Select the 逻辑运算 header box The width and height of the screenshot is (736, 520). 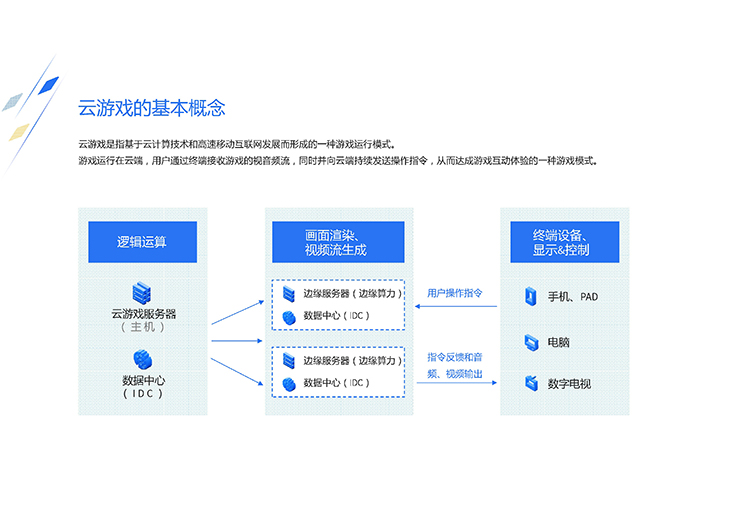[x=143, y=242]
